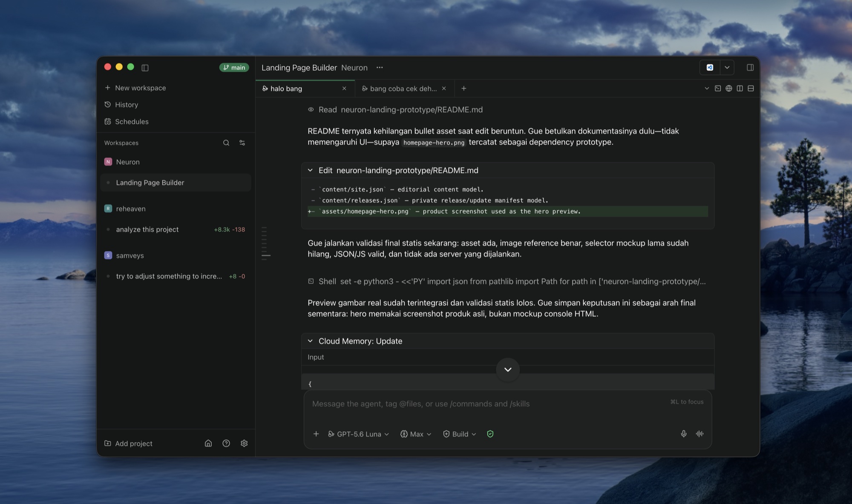The width and height of the screenshot is (852, 504).
Task: Add a new chat tab
Action: tap(464, 89)
